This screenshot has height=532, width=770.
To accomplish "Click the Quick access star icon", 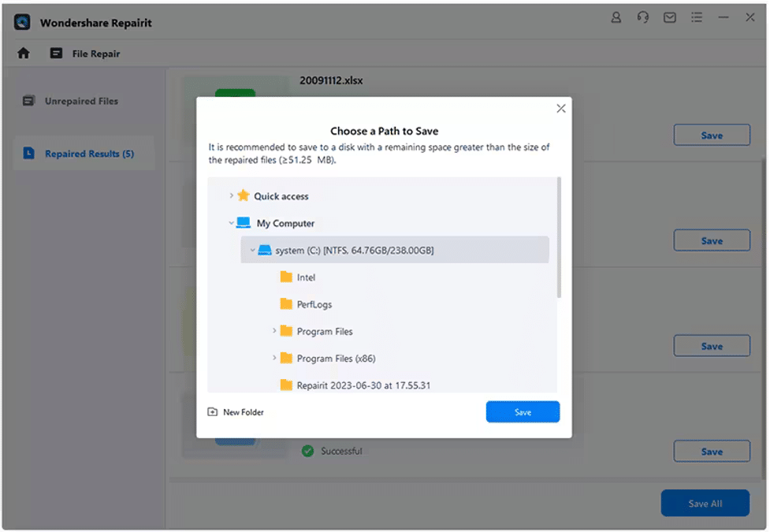I will tap(243, 195).
